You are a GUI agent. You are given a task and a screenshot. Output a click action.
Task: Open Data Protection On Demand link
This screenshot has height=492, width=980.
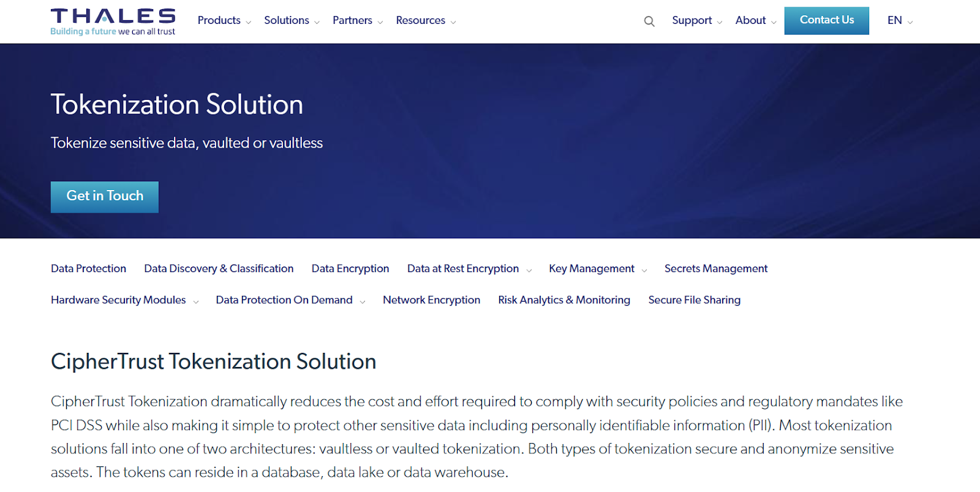tap(284, 300)
